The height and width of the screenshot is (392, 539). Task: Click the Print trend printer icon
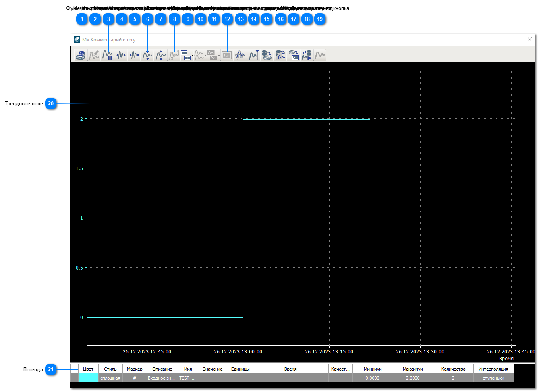coord(81,55)
